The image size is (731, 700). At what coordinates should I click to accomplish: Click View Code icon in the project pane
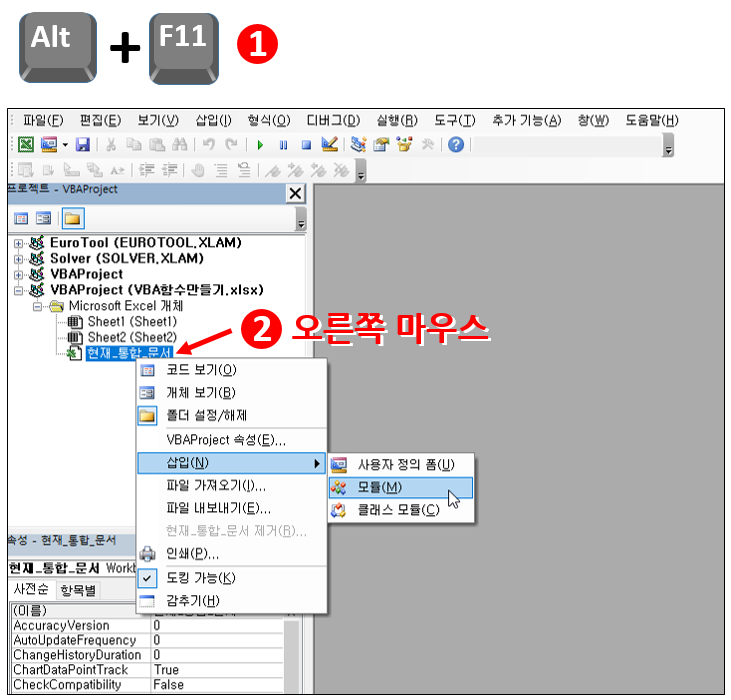[x=21, y=219]
